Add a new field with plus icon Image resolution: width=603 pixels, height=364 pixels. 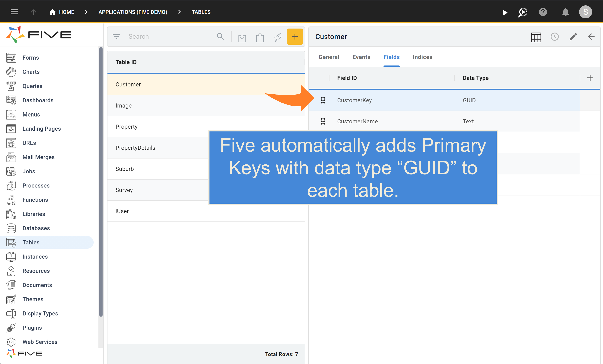590,78
